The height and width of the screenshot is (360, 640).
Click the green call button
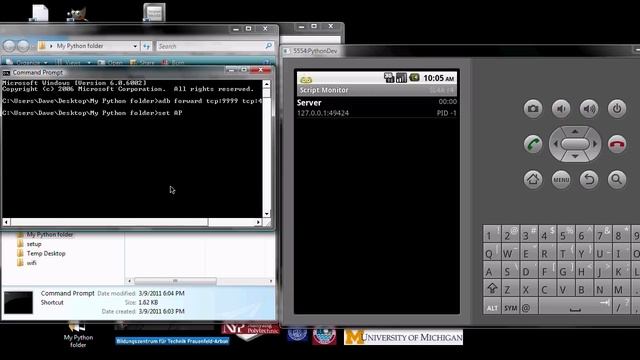pyautogui.click(x=533, y=144)
